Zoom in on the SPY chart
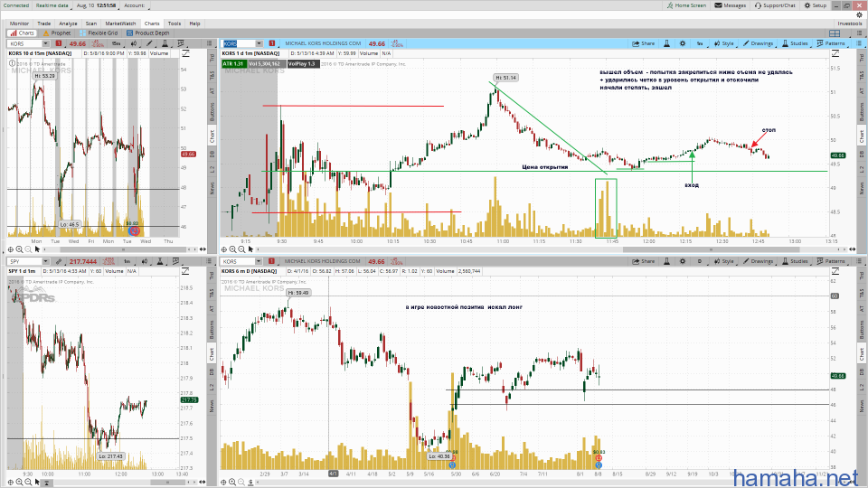Image resolution: width=868 pixels, height=488 pixels. [19, 483]
